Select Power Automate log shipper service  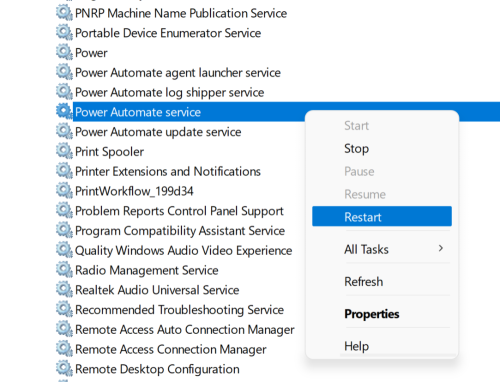coord(169,92)
